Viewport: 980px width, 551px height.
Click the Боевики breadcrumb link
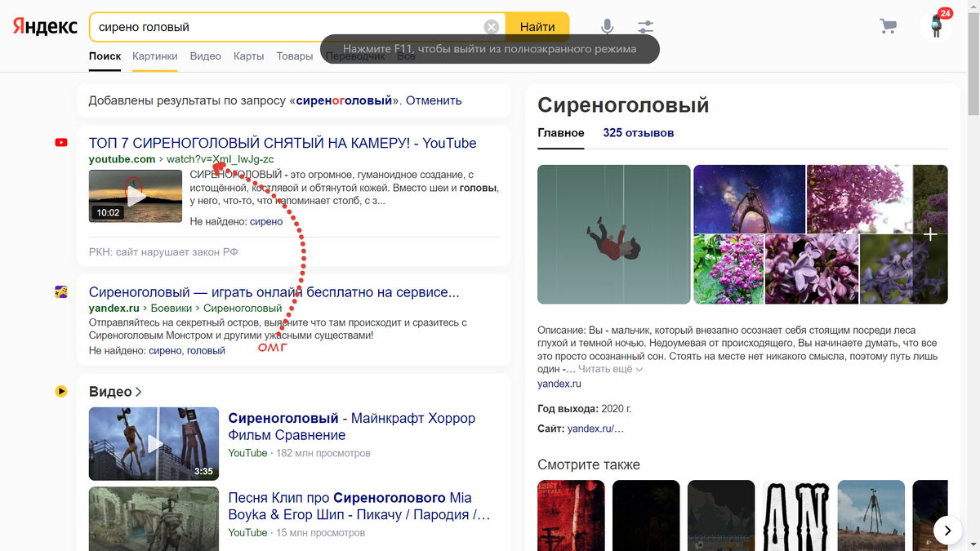171,309
